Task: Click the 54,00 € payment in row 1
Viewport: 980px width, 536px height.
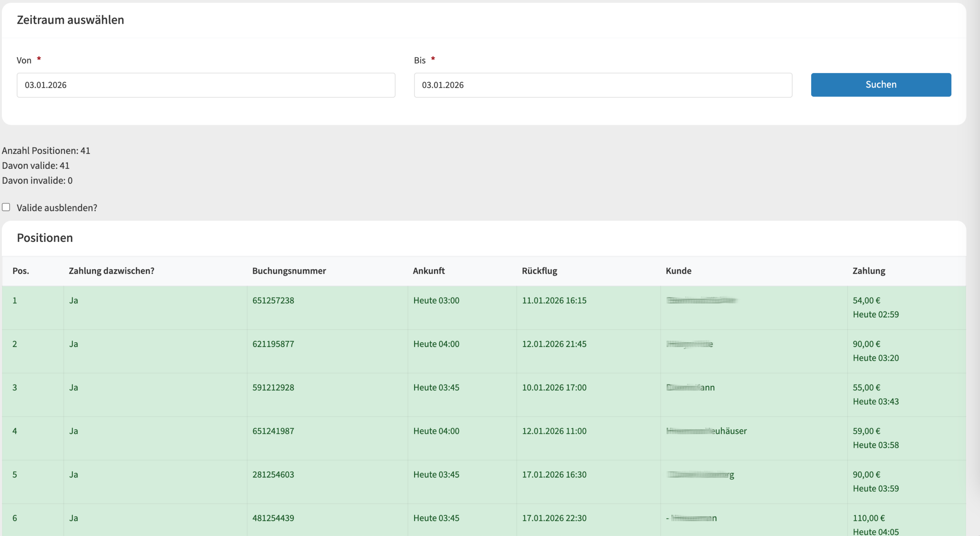Action: [x=866, y=301]
